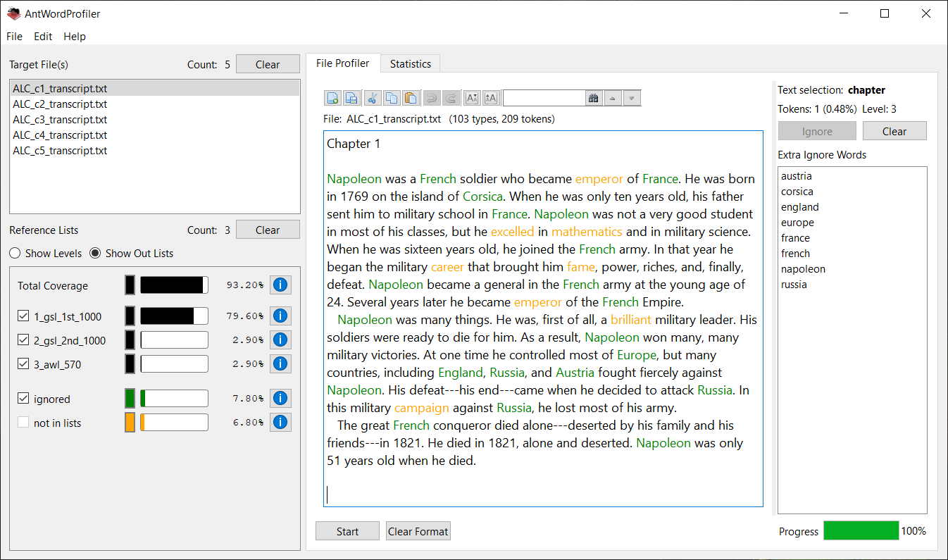This screenshot has width=948, height=560.
Task: Decrease font size with toolbar icon
Action: (x=472, y=99)
